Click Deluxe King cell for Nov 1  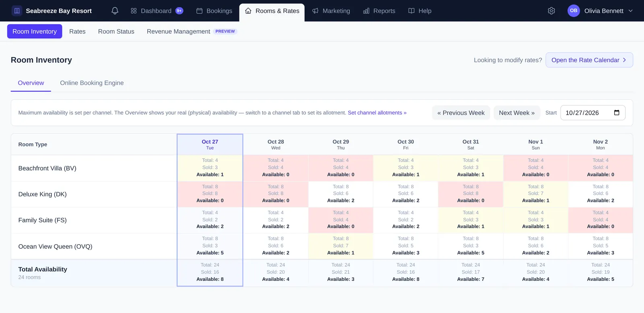click(x=536, y=194)
